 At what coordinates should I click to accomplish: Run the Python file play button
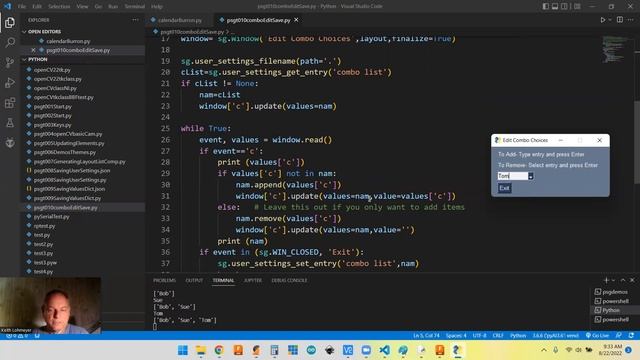point(602,20)
